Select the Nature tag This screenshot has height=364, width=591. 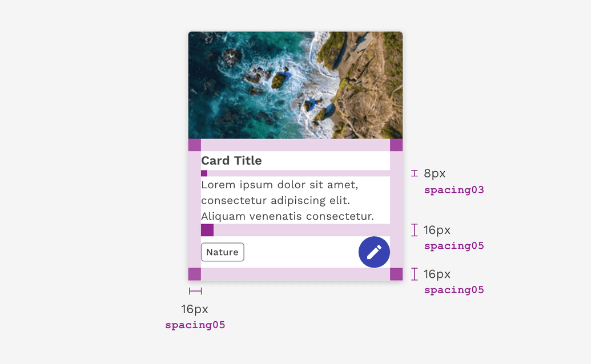point(222,252)
